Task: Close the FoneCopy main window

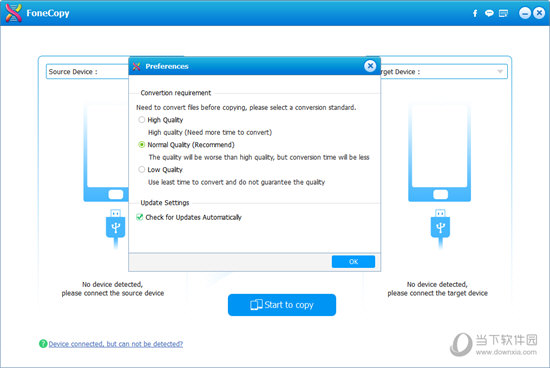Action: tap(539, 13)
